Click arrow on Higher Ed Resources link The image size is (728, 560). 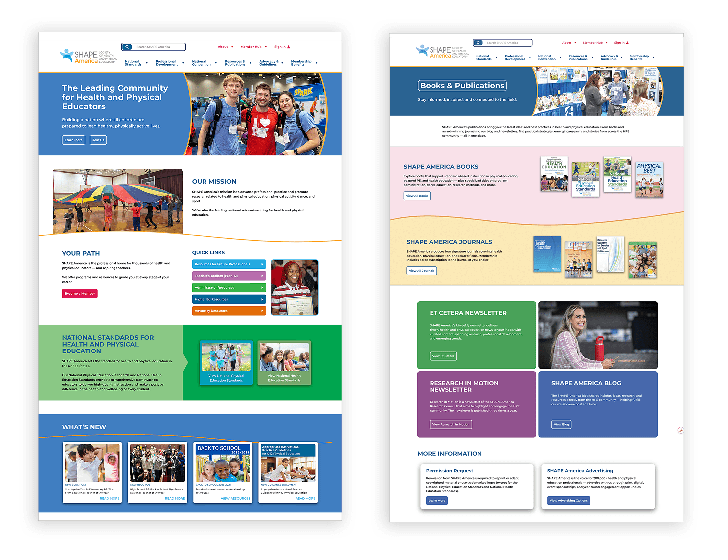click(262, 299)
